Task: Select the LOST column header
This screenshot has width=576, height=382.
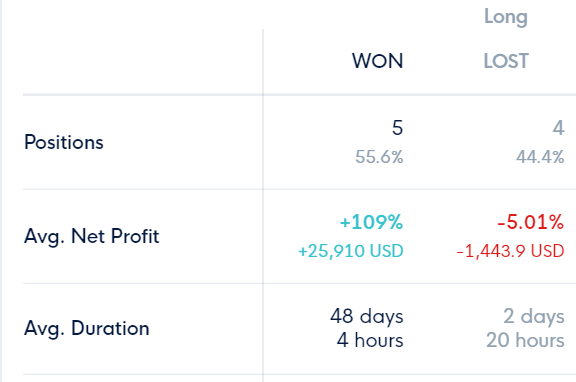Action: [506, 61]
